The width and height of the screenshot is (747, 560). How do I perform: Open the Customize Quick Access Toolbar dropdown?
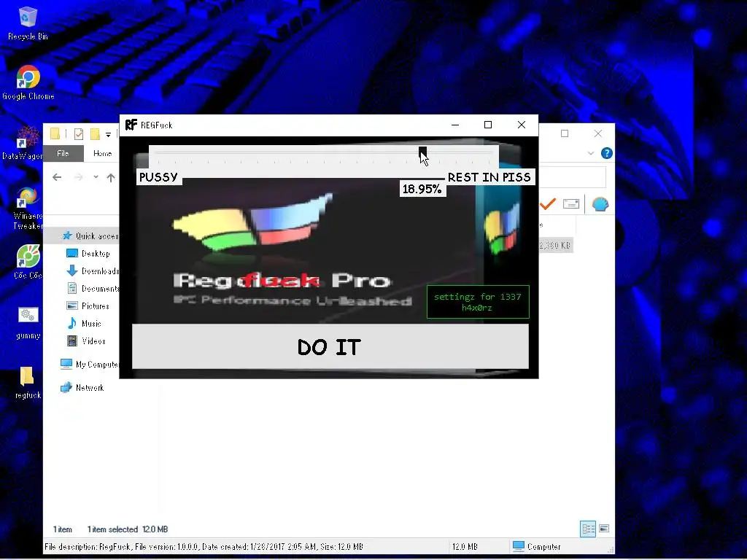click(108, 135)
